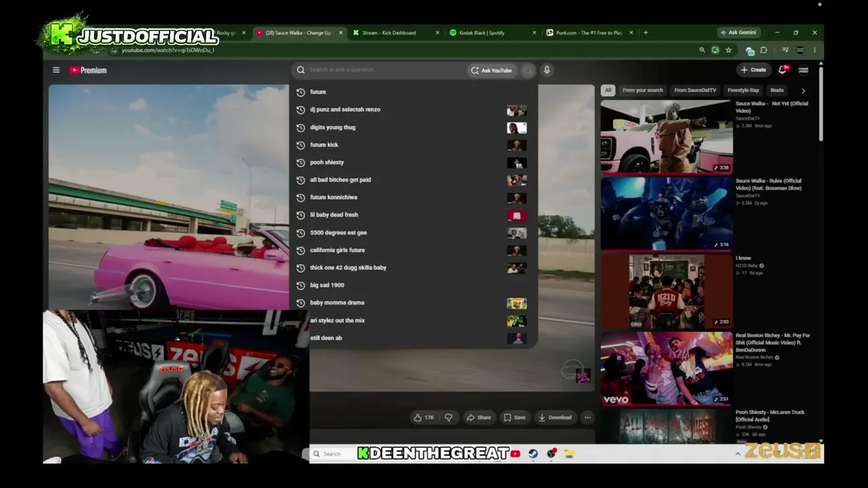Open the Chrome extensions puzzle icon
This screenshot has height=488, width=868.
coord(764,50)
